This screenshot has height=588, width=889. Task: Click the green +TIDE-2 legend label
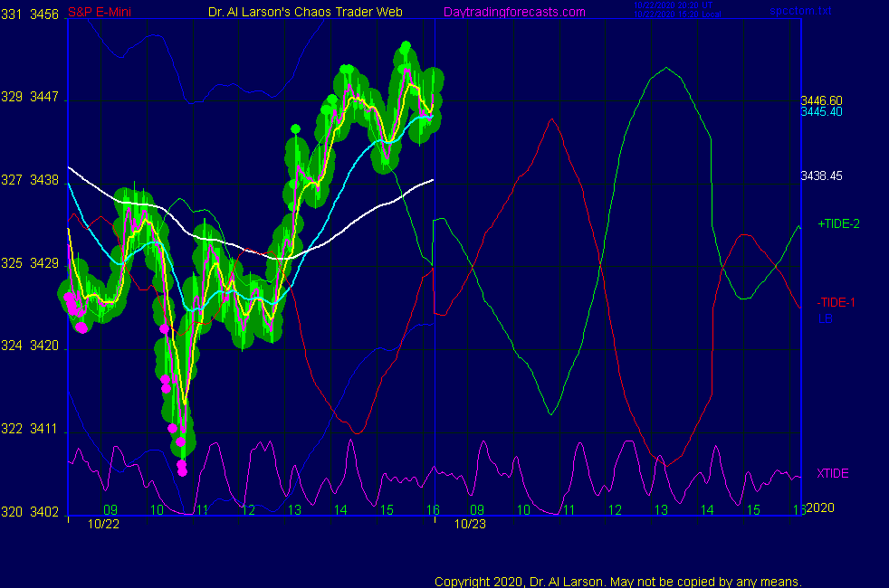pos(838,223)
